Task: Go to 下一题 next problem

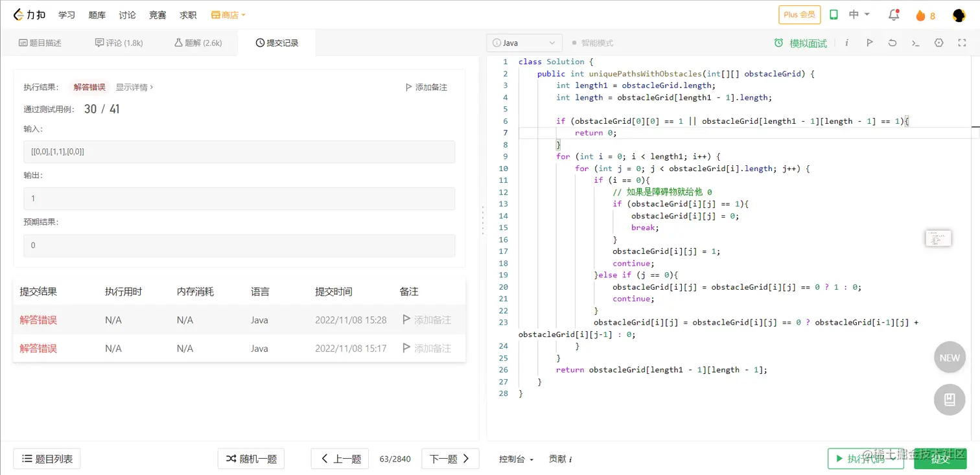Action: pos(450,459)
